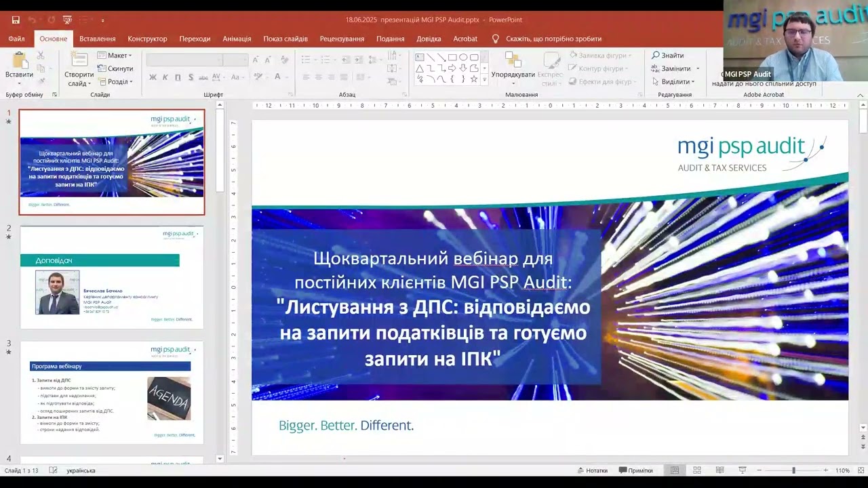Click the thumbnail pane scroll down arrow
The width and height of the screenshot is (868, 488).
(x=220, y=459)
